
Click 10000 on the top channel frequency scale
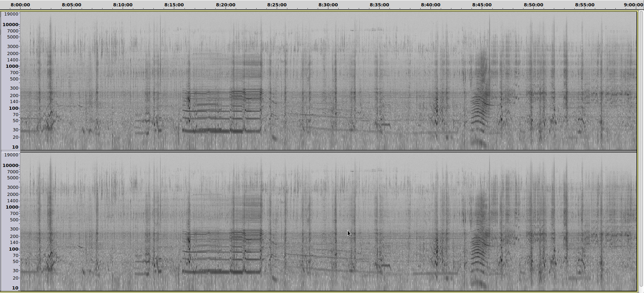click(x=10, y=25)
